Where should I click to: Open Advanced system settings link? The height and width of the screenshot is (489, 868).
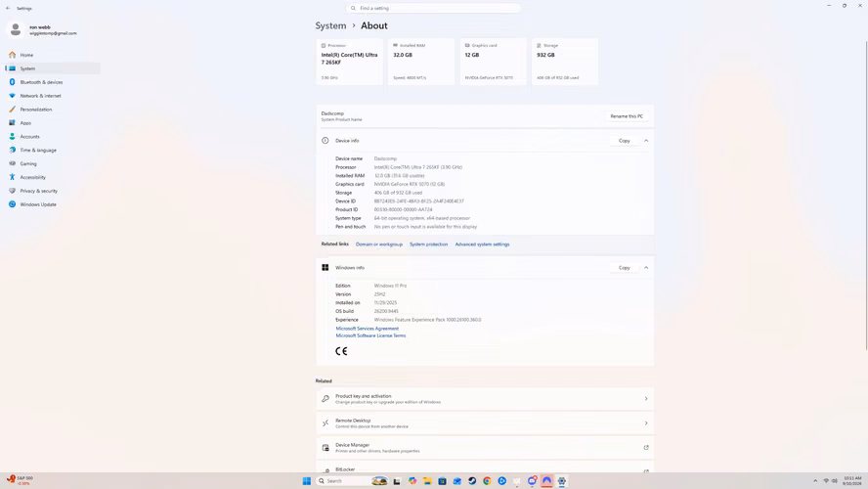point(482,244)
